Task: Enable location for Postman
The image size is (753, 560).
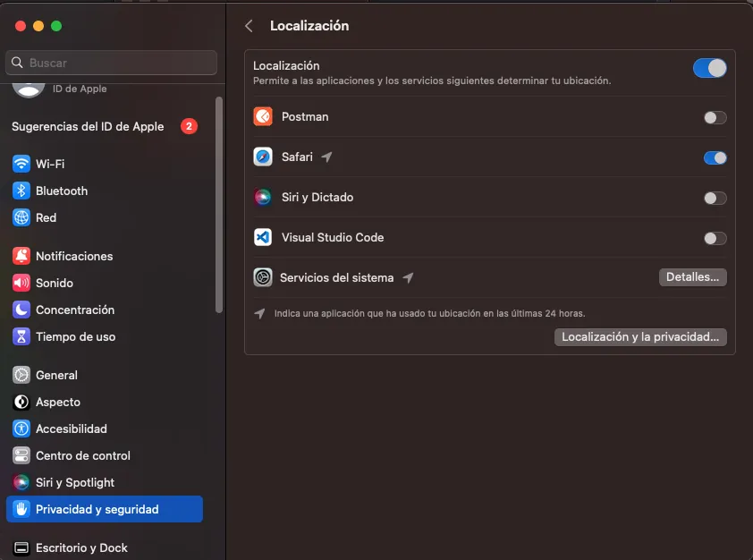Action: coord(715,118)
